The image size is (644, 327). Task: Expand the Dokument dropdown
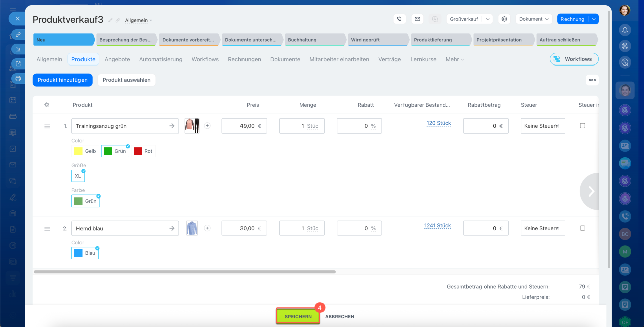click(534, 19)
